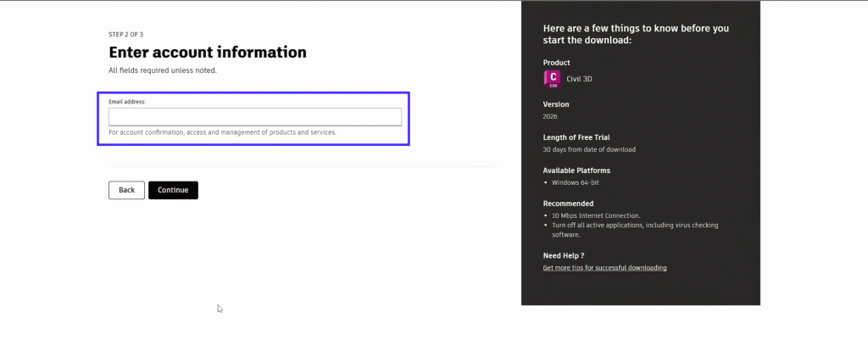Go back using the Back button
This screenshot has width=868, height=352.
(126, 190)
